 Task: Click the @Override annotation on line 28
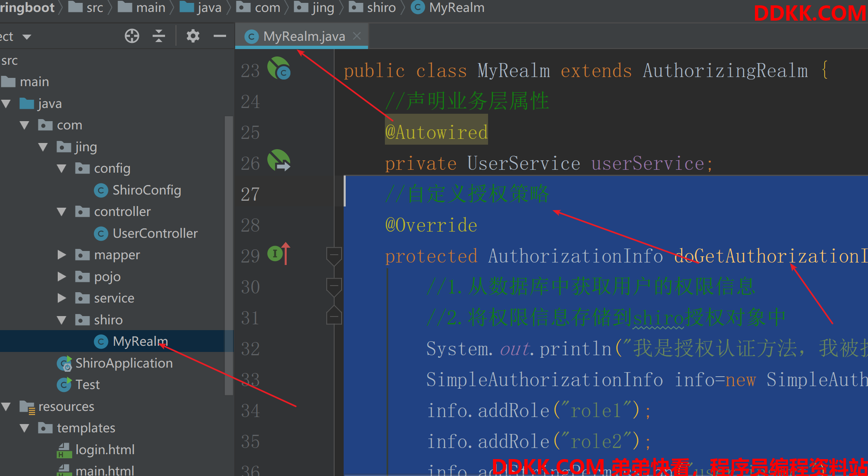431,225
